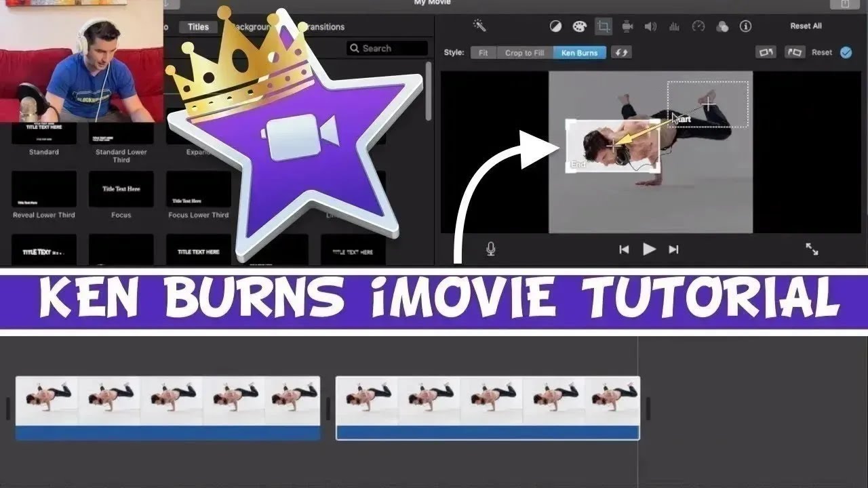Open noise reduction and equalizer icon
Viewport: 868px width, 488px height.
674,26
